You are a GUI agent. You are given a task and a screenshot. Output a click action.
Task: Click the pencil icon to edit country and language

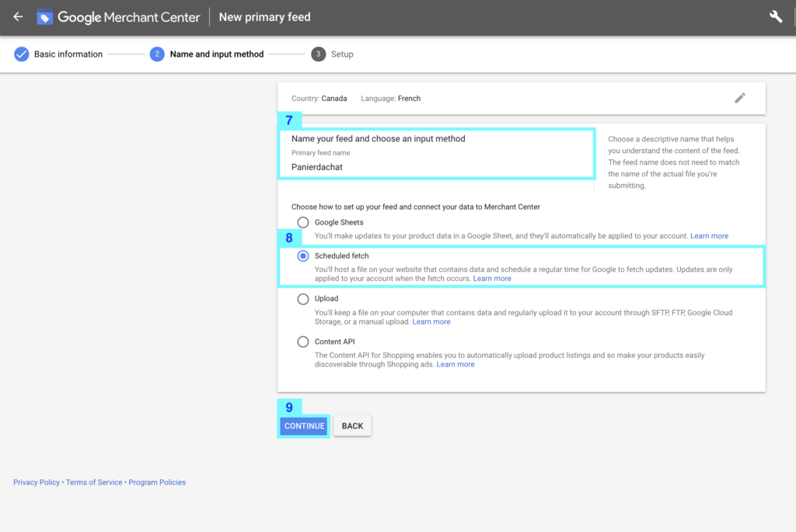[740, 98]
